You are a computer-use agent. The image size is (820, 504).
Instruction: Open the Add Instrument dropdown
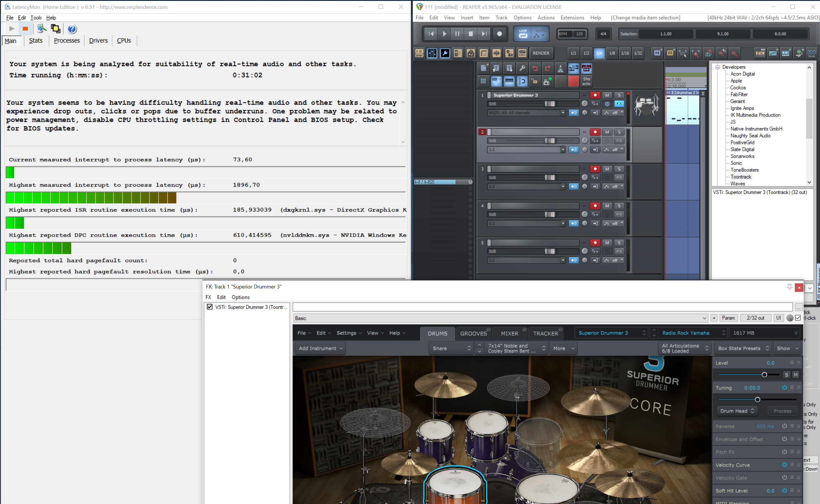tap(320, 348)
